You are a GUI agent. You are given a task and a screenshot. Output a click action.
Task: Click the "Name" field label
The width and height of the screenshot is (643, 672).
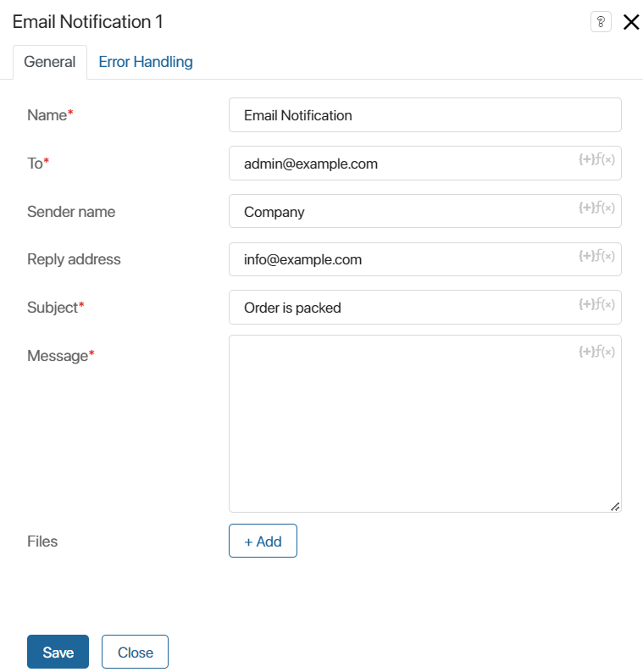[47, 115]
